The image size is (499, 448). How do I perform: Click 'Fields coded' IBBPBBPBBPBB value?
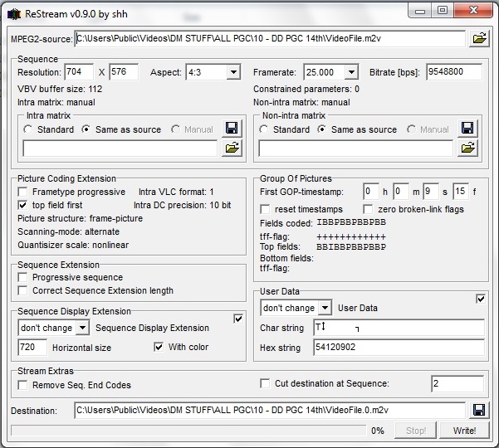pyautogui.click(x=351, y=222)
